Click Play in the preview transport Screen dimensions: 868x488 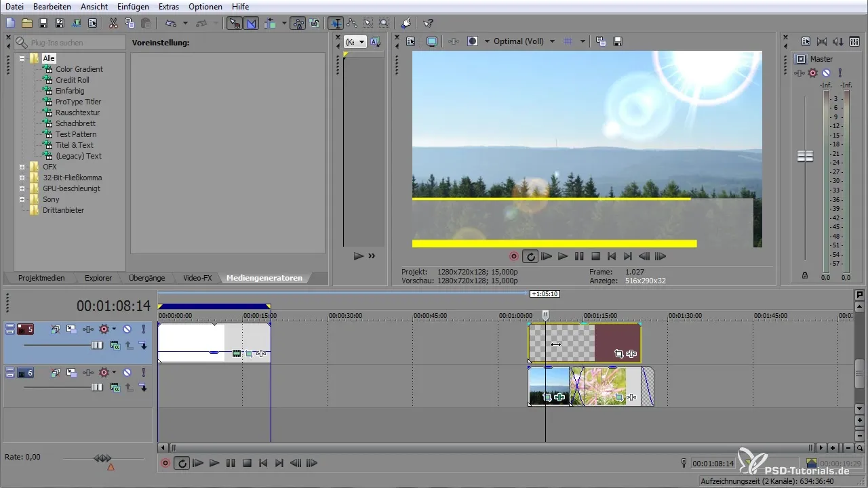[562, 257]
